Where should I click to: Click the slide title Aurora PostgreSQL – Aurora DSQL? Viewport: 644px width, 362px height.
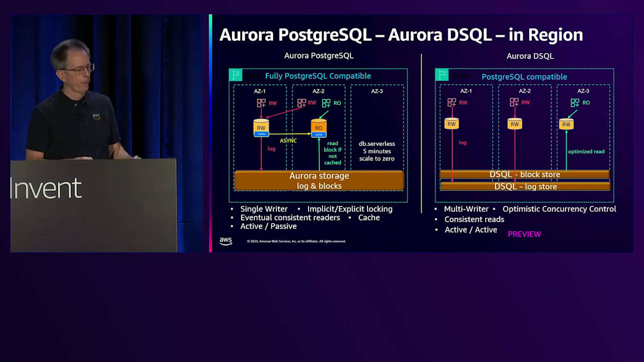(401, 35)
